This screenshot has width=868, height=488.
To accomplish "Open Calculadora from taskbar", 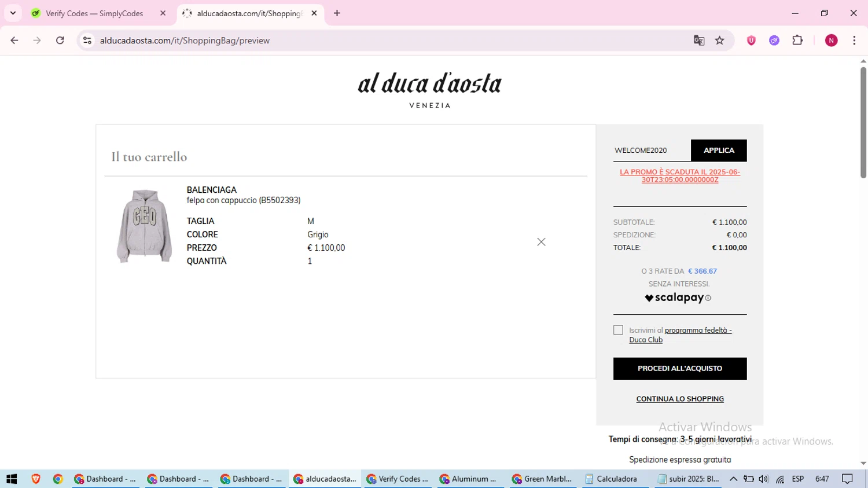I will (x=617, y=479).
